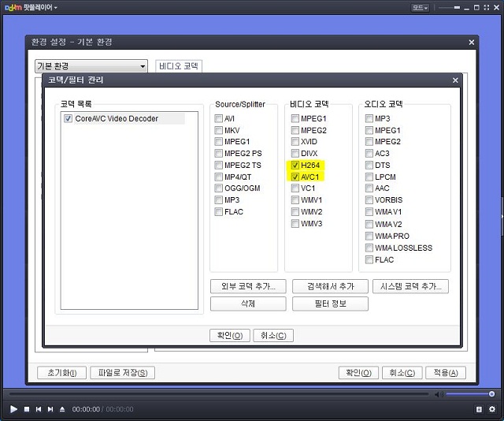The width and height of the screenshot is (504, 421).
Task: Check OGG/OGM splitter option
Action: click(219, 188)
